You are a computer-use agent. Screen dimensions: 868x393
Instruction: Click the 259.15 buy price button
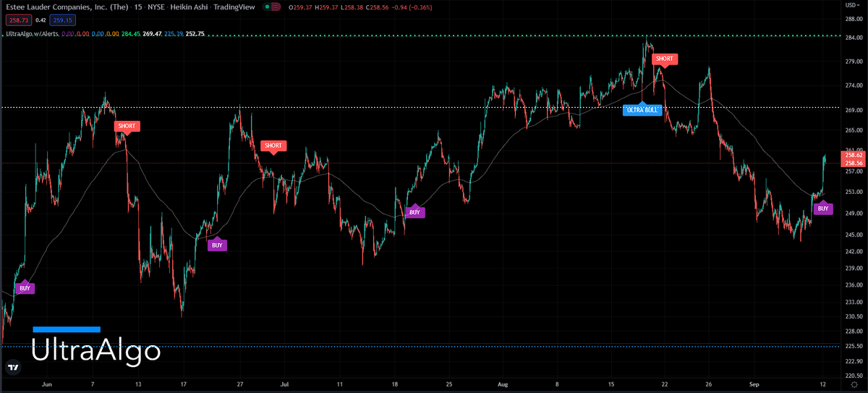(64, 20)
